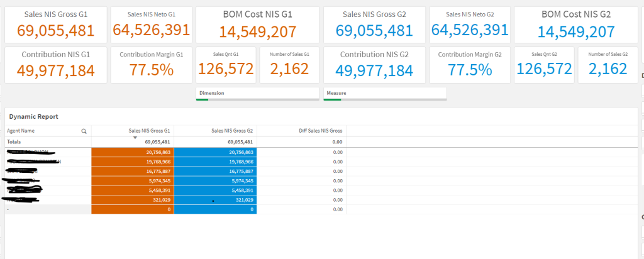Select the Number of Sales G2 KPI card
Viewport: 644px width, 259px height.
pyautogui.click(x=608, y=65)
